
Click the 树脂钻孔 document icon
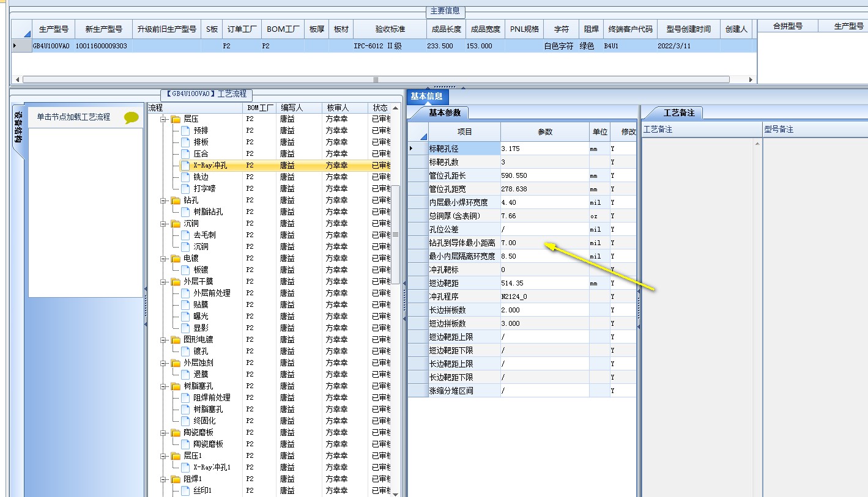(185, 212)
